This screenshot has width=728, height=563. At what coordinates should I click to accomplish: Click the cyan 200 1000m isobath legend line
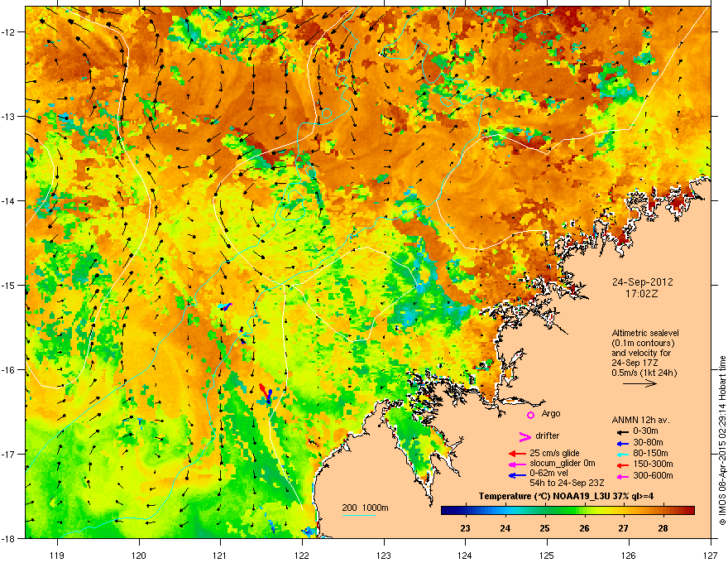click(x=358, y=515)
